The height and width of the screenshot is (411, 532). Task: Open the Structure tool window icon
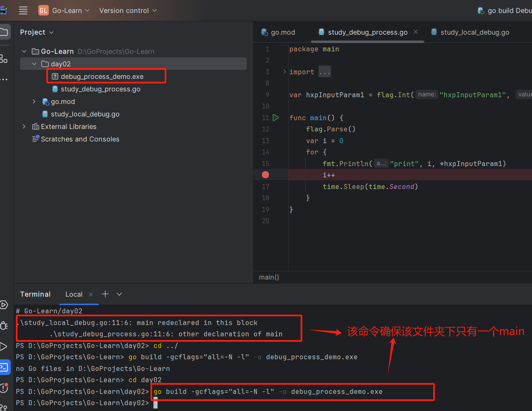coord(4,59)
